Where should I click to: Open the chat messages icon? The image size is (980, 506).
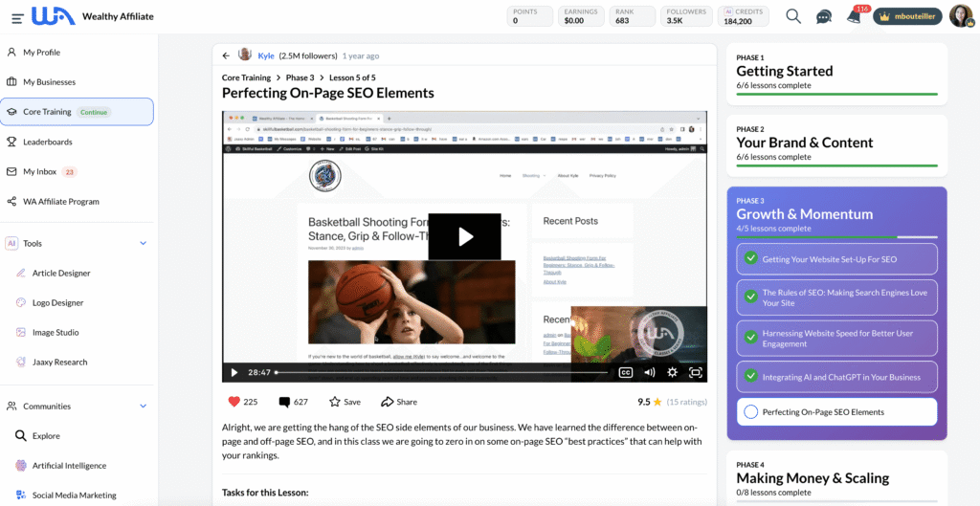tap(823, 16)
